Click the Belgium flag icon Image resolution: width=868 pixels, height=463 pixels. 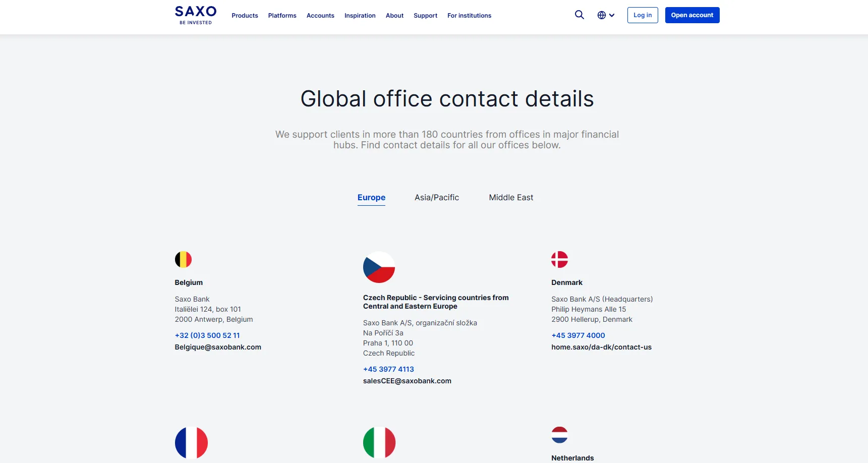pos(183,260)
